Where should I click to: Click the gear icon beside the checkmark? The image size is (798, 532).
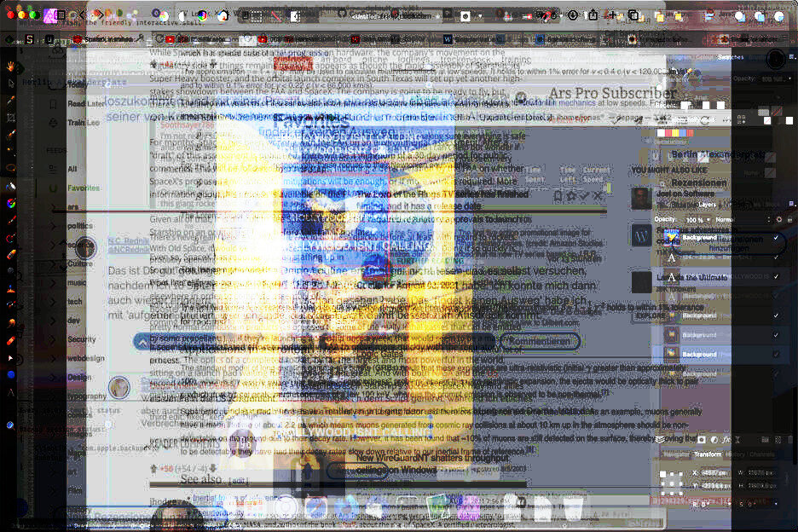(571, 195)
